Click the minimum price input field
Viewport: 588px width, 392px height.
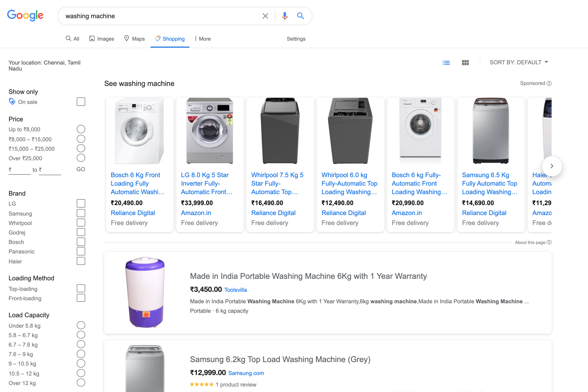20,170
